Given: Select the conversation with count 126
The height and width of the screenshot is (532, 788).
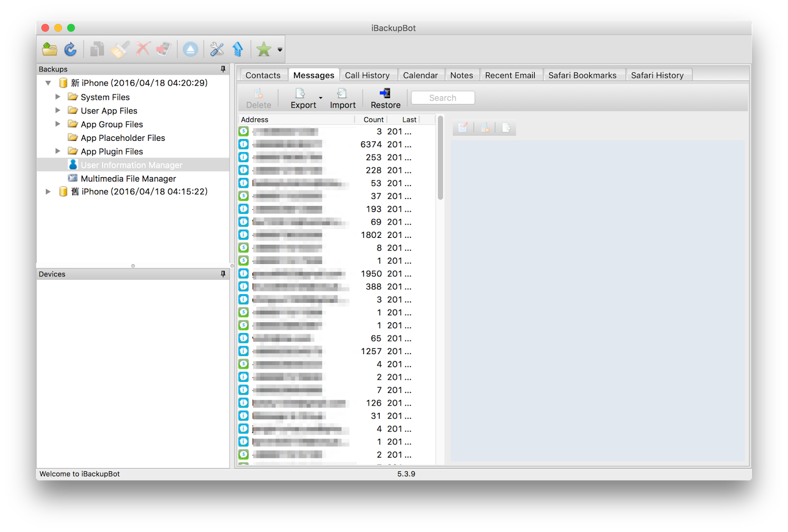Looking at the screenshot, I should point(336,403).
